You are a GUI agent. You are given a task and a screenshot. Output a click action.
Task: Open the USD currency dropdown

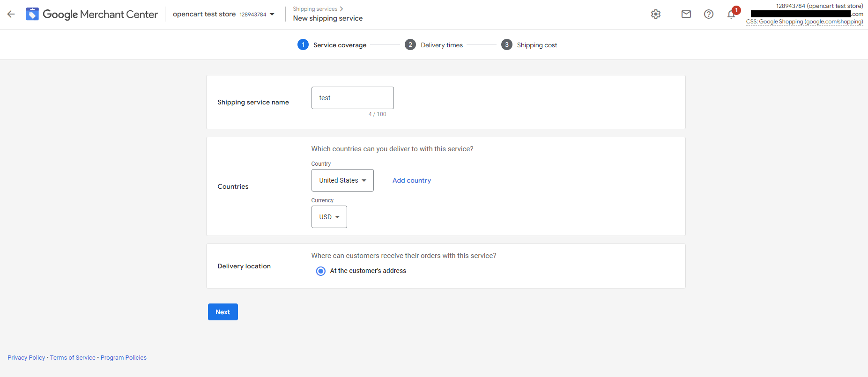pos(329,217)
